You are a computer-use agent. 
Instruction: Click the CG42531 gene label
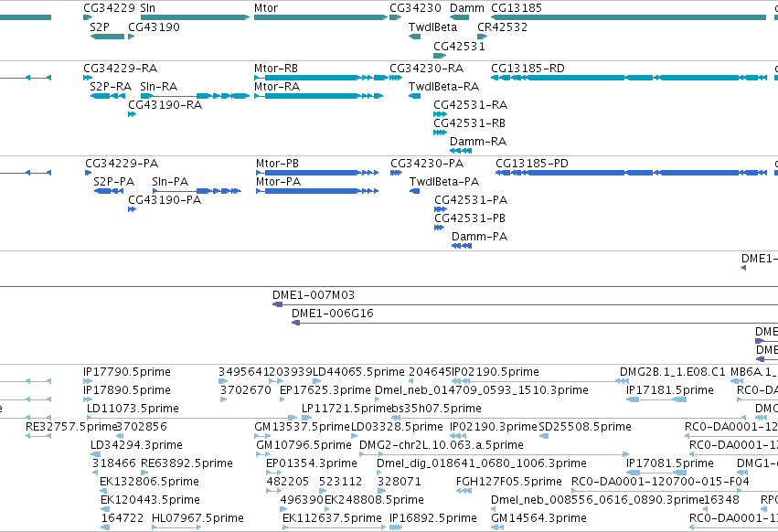click(x=459, y=47)
